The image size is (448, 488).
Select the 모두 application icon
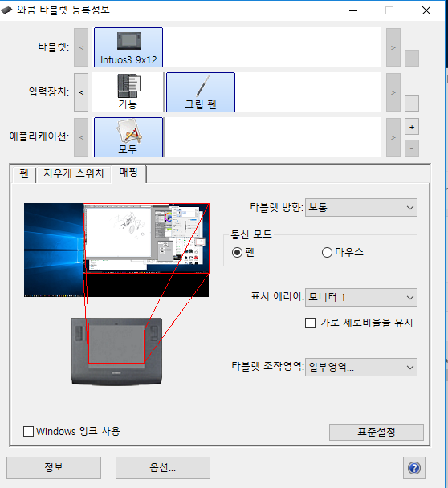(128, 137)
